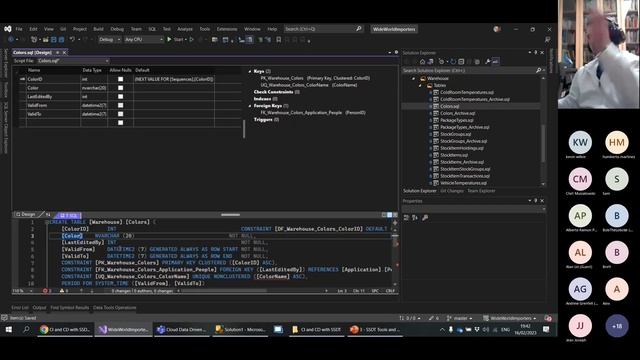The image size is (640, 360).
Task: Toggle Allow Nulls for the ColorID column
Action: pos(120,79)
